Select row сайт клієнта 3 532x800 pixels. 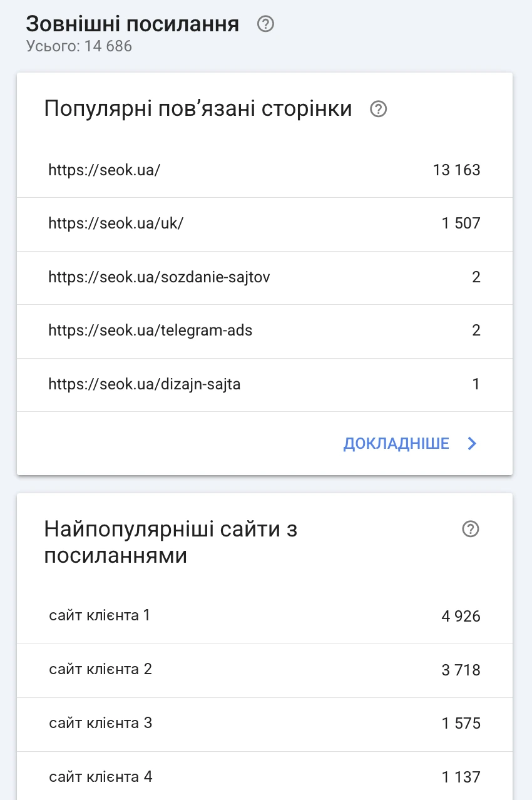pos(265,724)
